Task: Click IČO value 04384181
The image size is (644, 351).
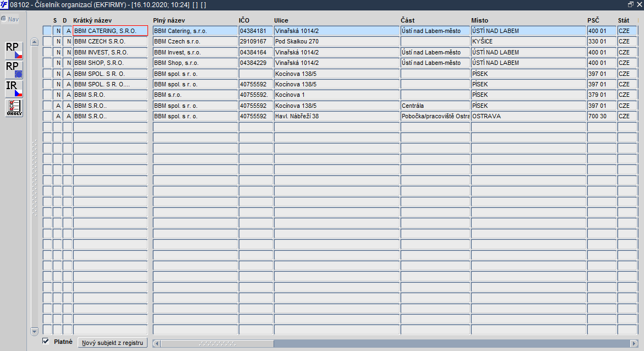Action: coord(256,31)
